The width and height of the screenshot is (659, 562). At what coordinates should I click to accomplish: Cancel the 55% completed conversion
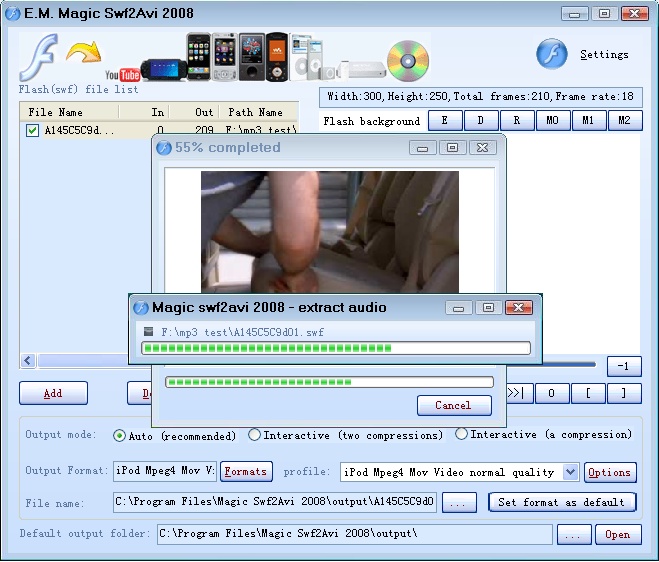coord(454,405)
